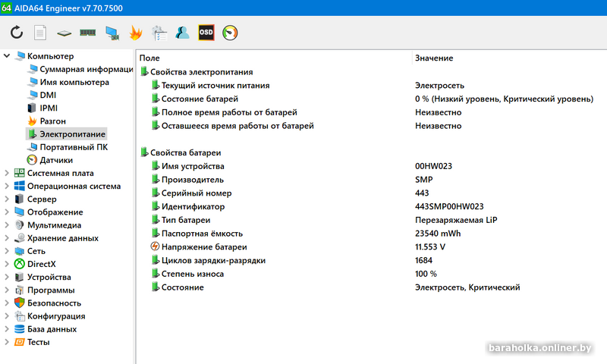Open the Report page icon

[x=40, y=33]
